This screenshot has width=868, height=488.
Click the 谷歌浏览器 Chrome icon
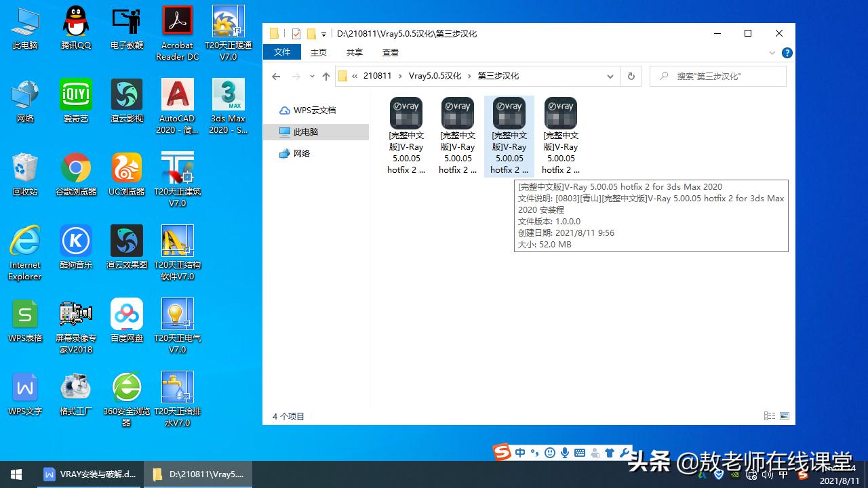click(x=75, y=174)
